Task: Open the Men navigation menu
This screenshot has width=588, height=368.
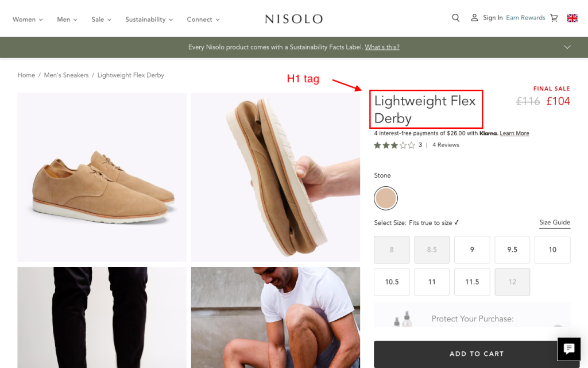Action: point(67,20)
